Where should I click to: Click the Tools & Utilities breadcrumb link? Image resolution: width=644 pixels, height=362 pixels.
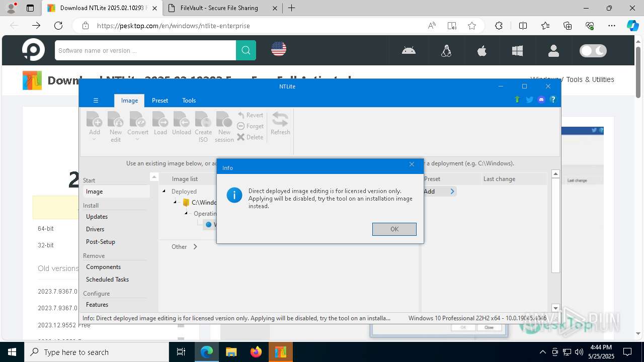[x=590, y=79]
